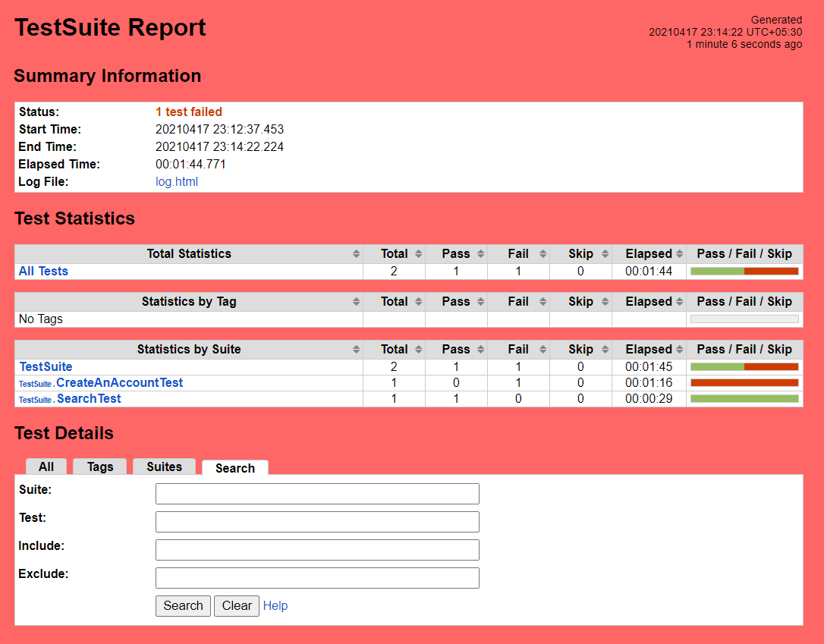Image resolution: width=824 pixels, height=644 pixels.
Task: Click sort icon in Statistics by Suite header
Action: click(357, 350)
